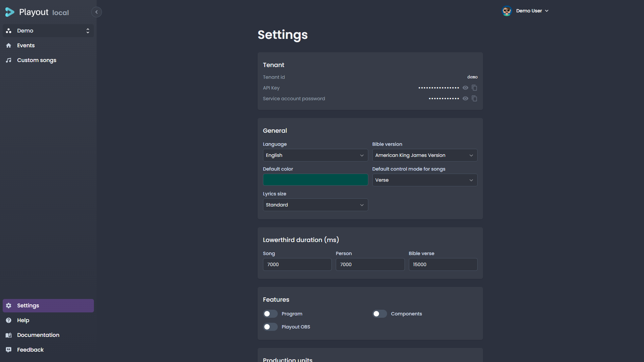This screenshot has width=644, height=362.
Task: Open Default control mode for songs dropdown
Action: [x=425, y=180]
